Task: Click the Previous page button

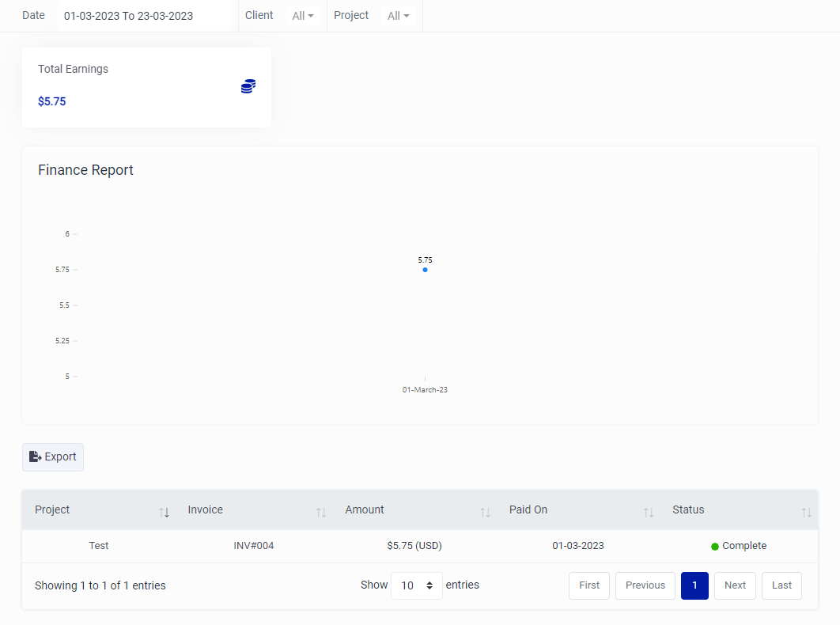Action: point(645,585)
